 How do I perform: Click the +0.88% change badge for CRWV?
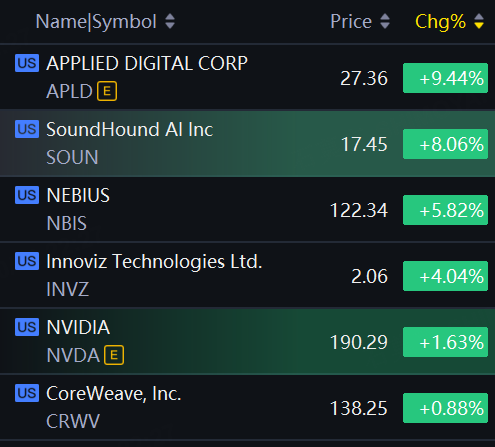pos(445,408)
